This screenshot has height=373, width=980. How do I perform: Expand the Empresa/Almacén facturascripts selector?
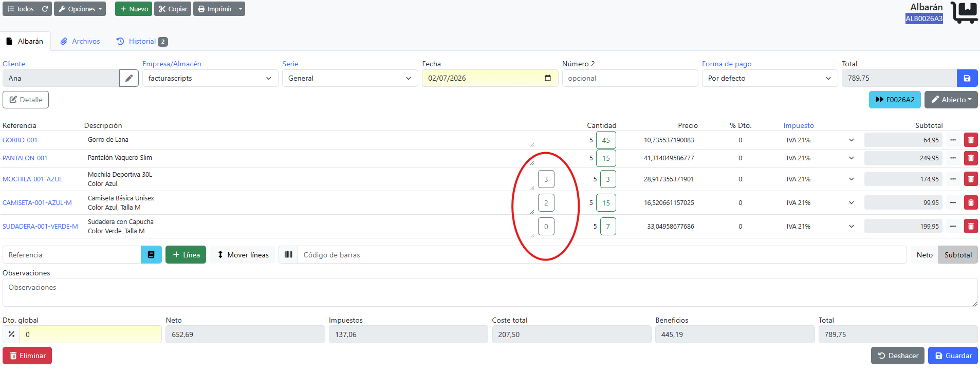coord(210,78)
